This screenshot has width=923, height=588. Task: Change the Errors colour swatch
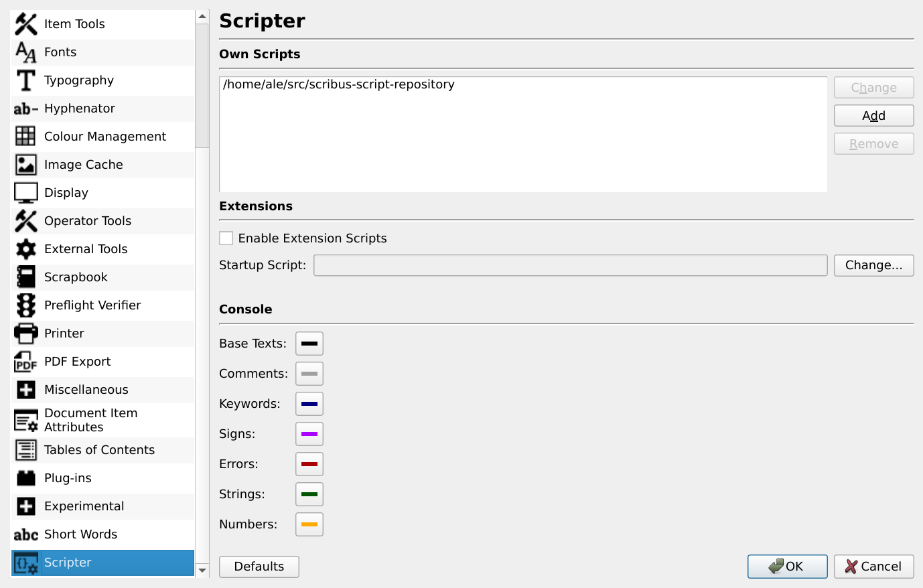309,464
